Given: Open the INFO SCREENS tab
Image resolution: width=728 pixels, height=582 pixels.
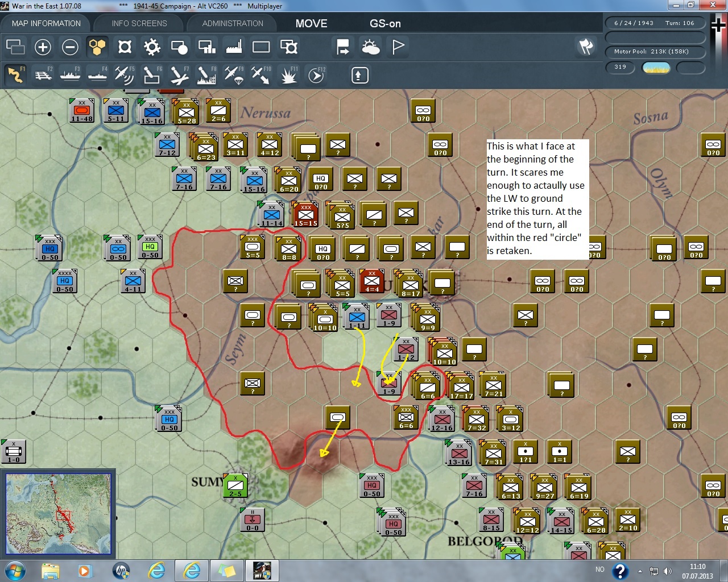Looking at the screenshot, I should pyautogui.click(x=139, y=23).
